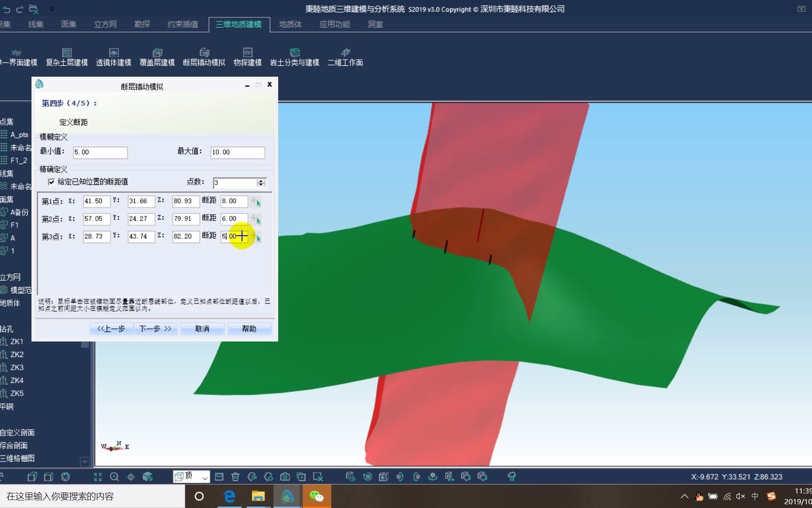Screen dimensions: 812x508
Task: Expand the quick access toolbar dropdown arrow
Action: (x=52, y=8)
